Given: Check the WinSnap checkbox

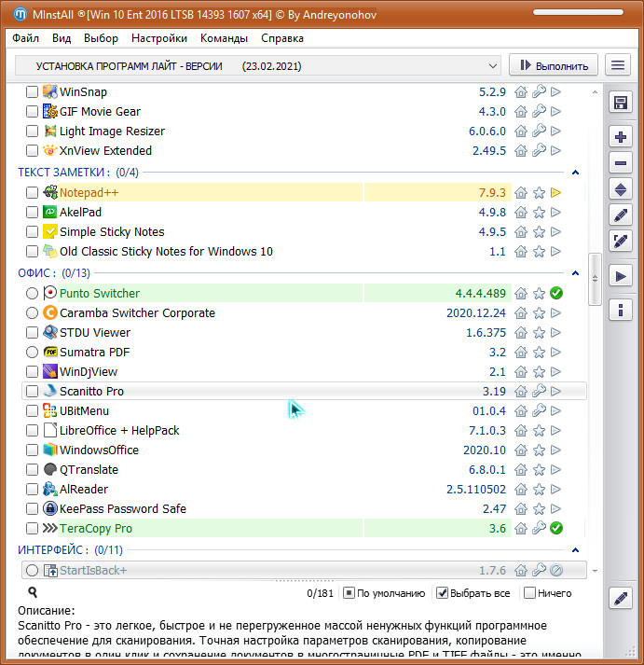Looking at the screenshot, I should click(32, 91).
